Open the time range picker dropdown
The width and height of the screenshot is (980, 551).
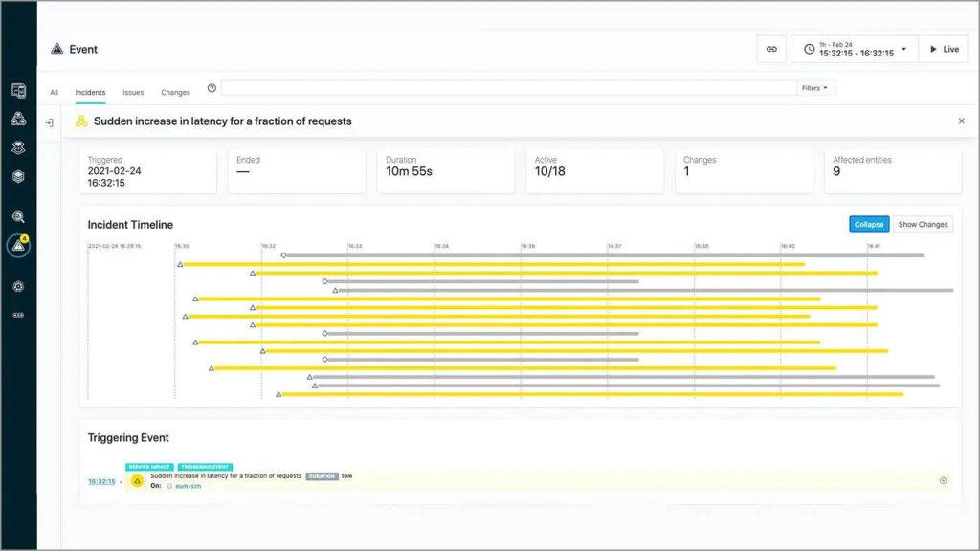[x=854, y=50]
